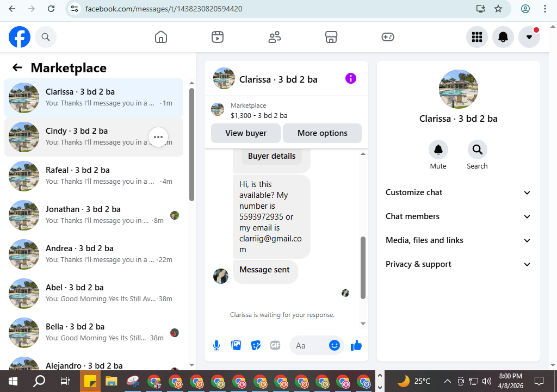Mute the Clarissa conversation bell
The height and width of the screenshot is (392, 557).
438,150
